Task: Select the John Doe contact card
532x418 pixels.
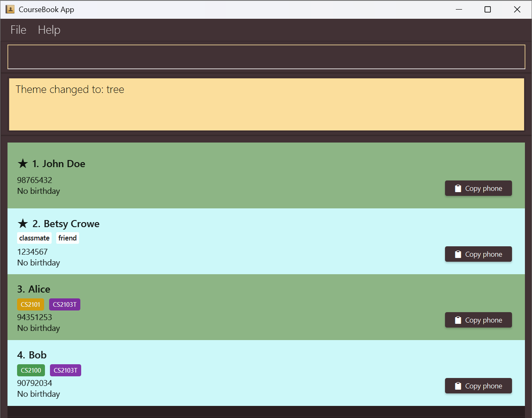Action: point(250,175)
